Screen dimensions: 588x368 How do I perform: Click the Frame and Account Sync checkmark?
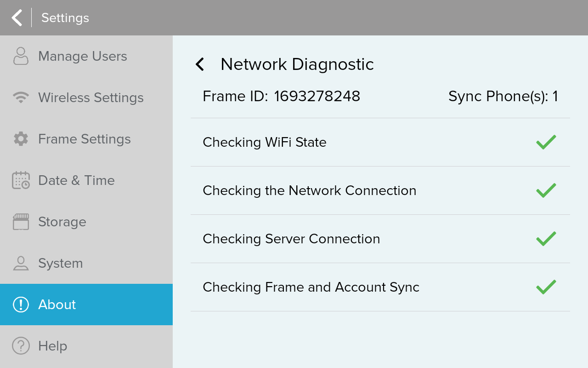(546, 287)
